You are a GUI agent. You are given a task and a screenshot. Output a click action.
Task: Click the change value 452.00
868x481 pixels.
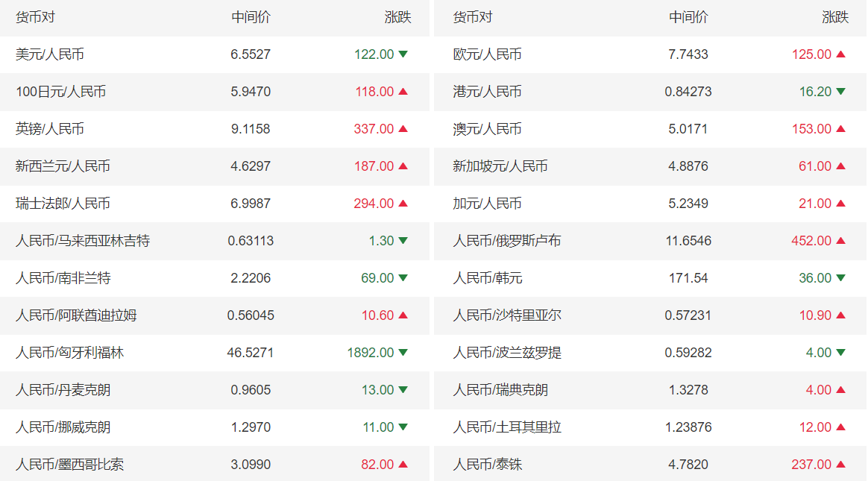click(x=811, y=240)
